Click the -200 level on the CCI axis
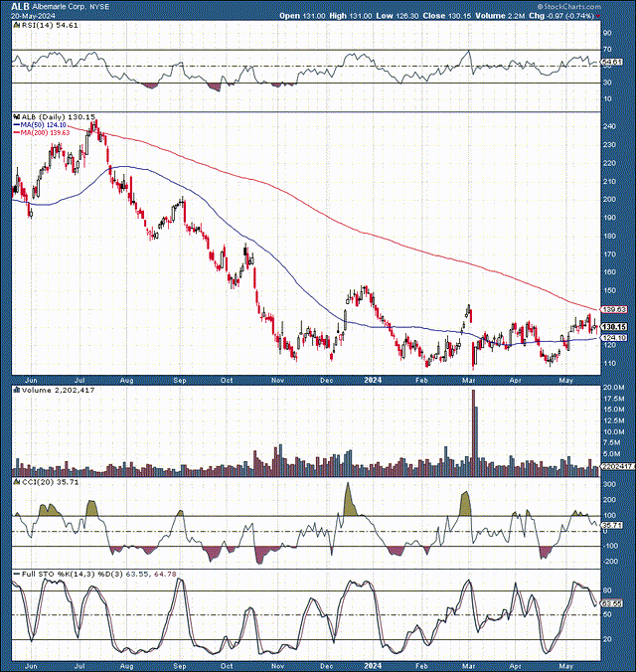 pos(610,562)
